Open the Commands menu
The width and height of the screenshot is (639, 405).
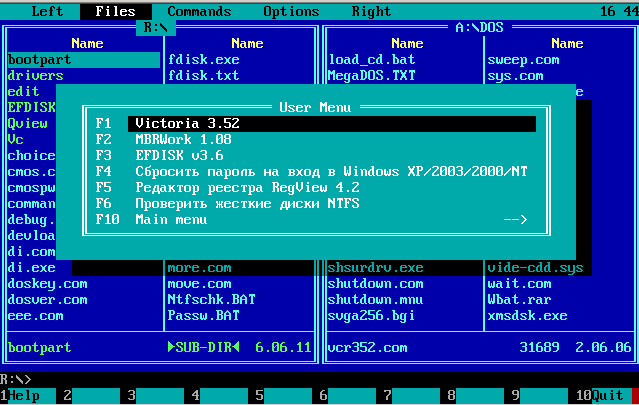(199, 11)
